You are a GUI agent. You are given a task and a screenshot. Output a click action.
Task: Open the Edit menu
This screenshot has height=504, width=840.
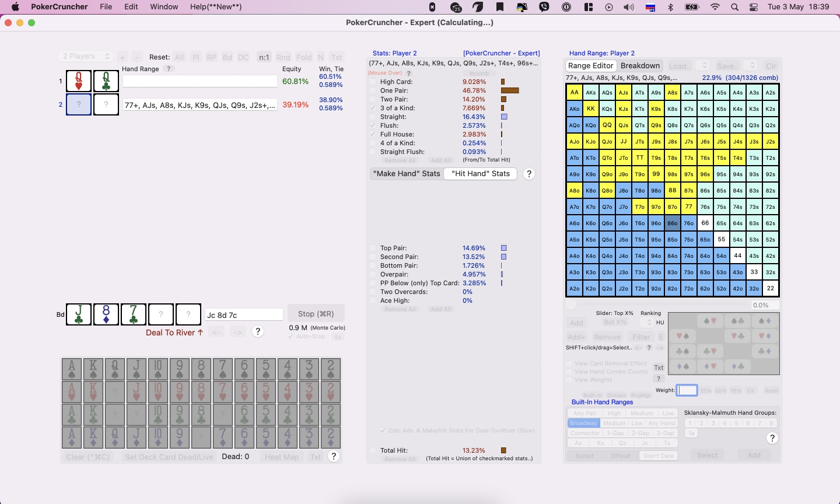[x=131, y=7]
